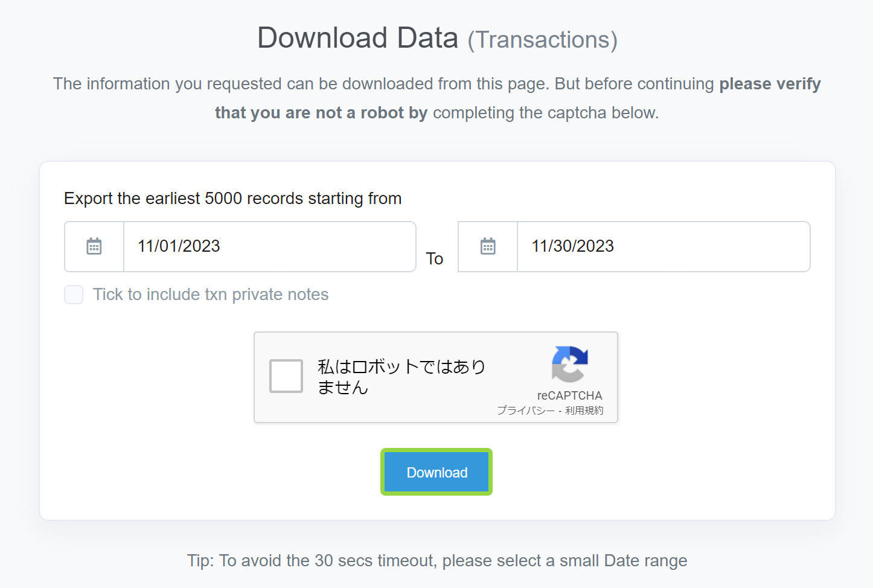Image resolution: width=873 pixels, height=588 pixels.
Task: Open the reCAPTCHA プライバシー link
Action: pyautogui.click(x=525, y=411)
